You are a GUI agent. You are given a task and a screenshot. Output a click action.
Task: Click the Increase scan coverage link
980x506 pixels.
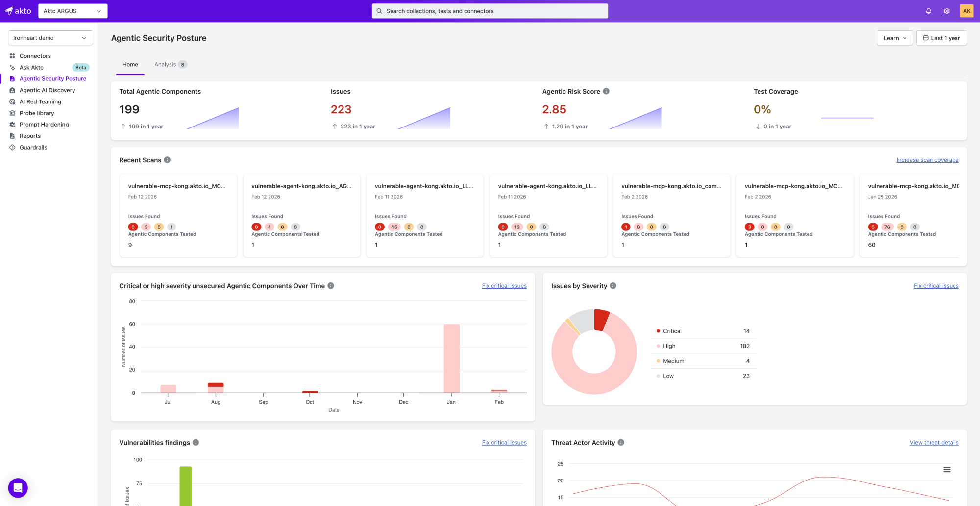tap(928, 160)
